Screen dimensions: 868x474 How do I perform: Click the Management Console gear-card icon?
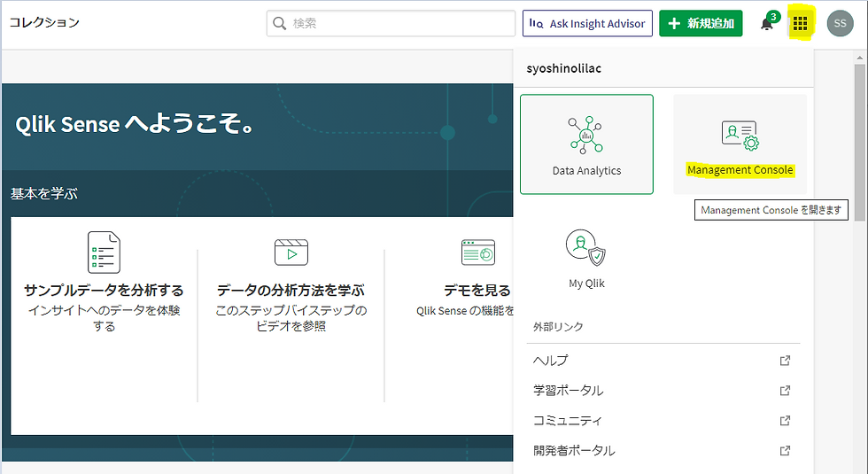click(x=740, y=135)
